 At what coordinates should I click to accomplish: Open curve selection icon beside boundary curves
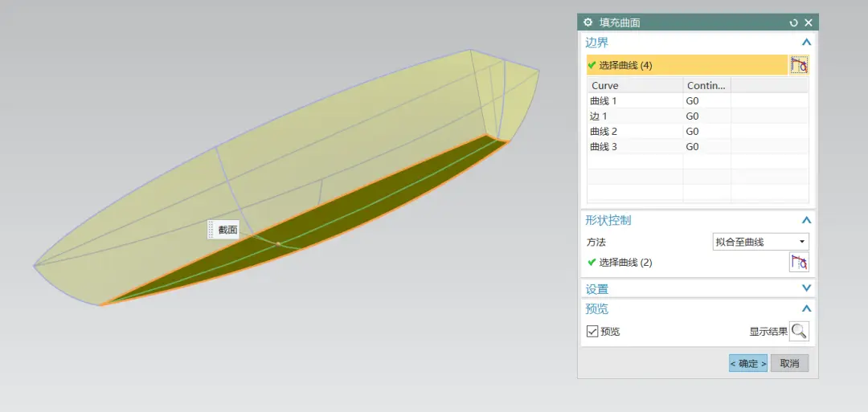[x=799, y=65]
